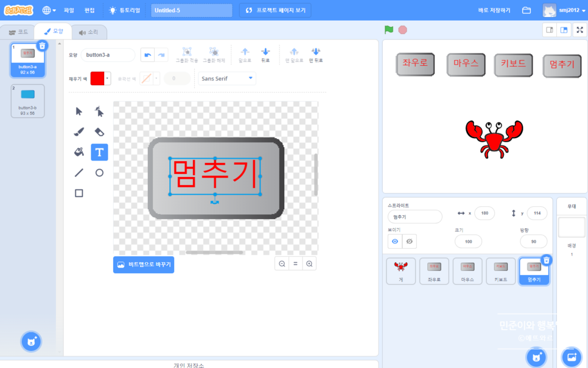Click 프로젝트 페이지 보기 button
Screen dimensions: 588x368
[x=275, y=10]
